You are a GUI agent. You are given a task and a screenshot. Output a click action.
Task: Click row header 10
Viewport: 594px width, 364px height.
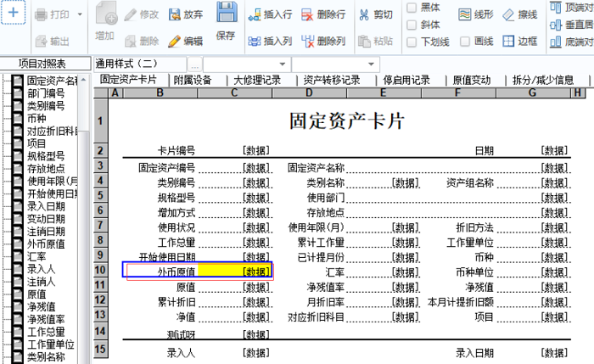(x=100, y=270)
